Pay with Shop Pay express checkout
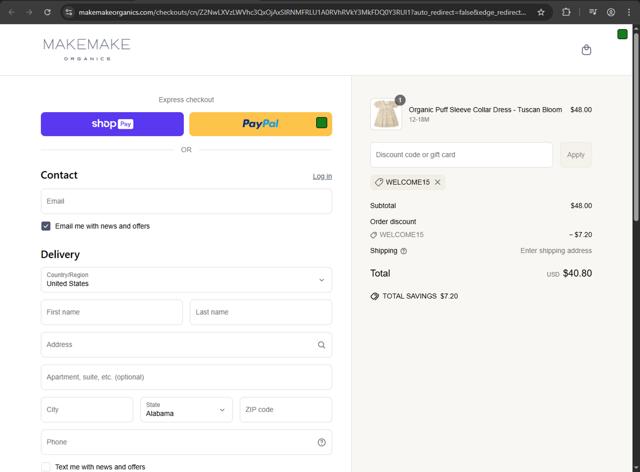Image resolution: width=640 pixels, height=472 pixels. click(x=112, y=124)
